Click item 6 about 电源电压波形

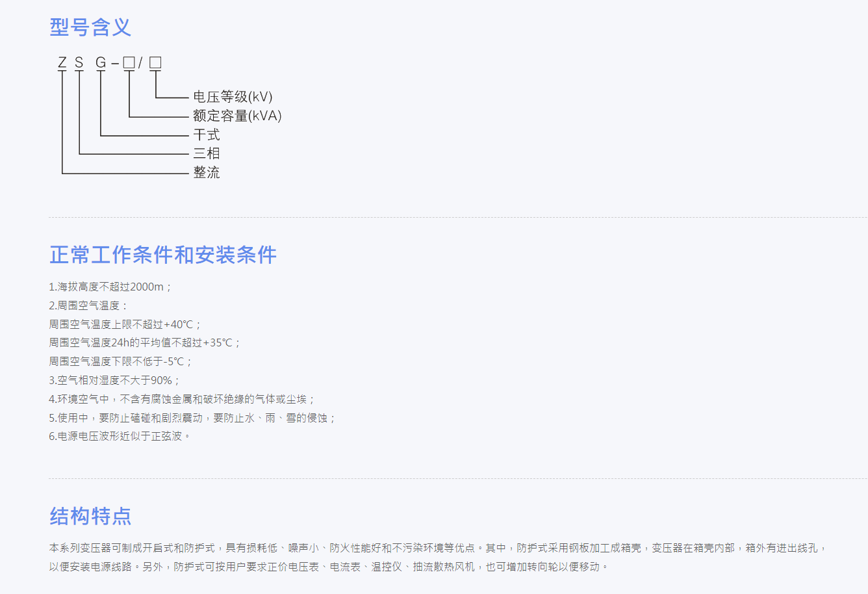click(119, 436)
